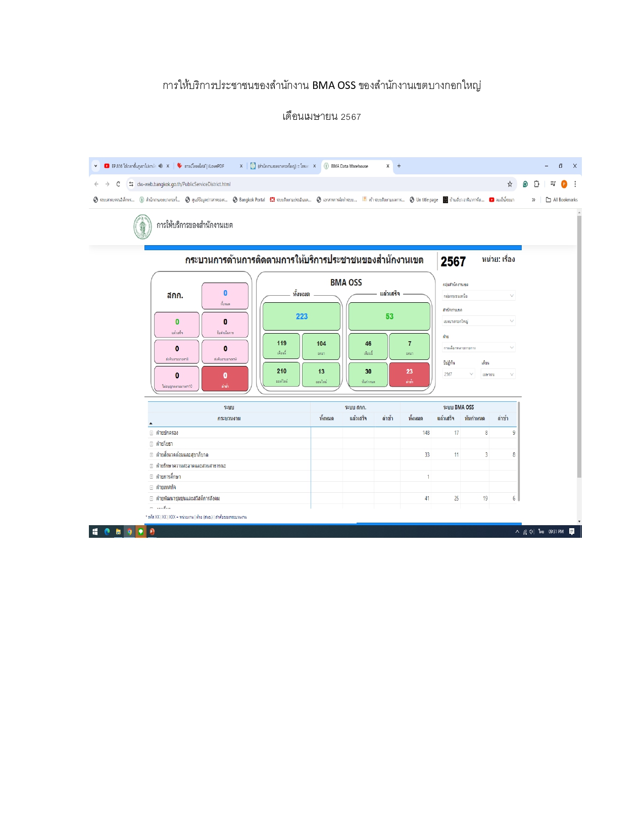Screen dimensions: 644x834
Task: Open the สำนักงานเขต district dropdown
Action: [478, 321]
